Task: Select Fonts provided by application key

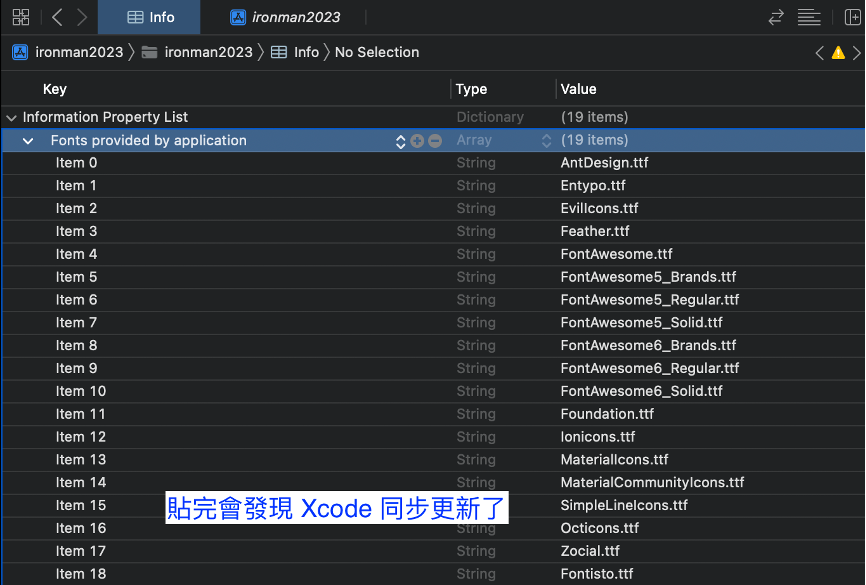Action: click(x=149, y=140)
